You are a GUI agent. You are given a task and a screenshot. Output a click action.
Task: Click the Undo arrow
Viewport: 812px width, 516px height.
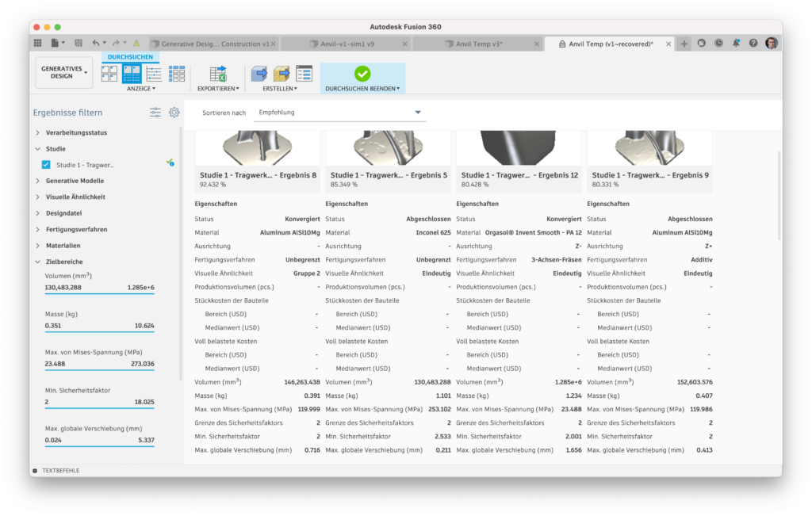point(96,44)
